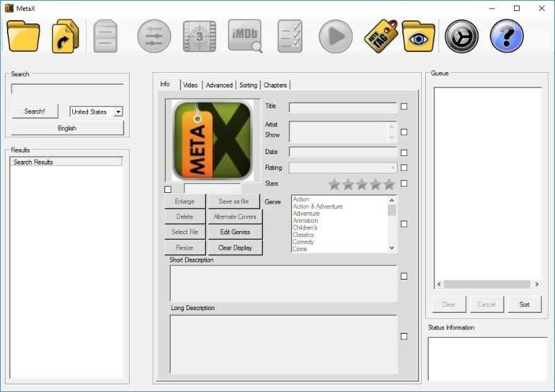555x392 pixels.
Task: Tick the checkbox next to Title field
Action: coord(404,107)
